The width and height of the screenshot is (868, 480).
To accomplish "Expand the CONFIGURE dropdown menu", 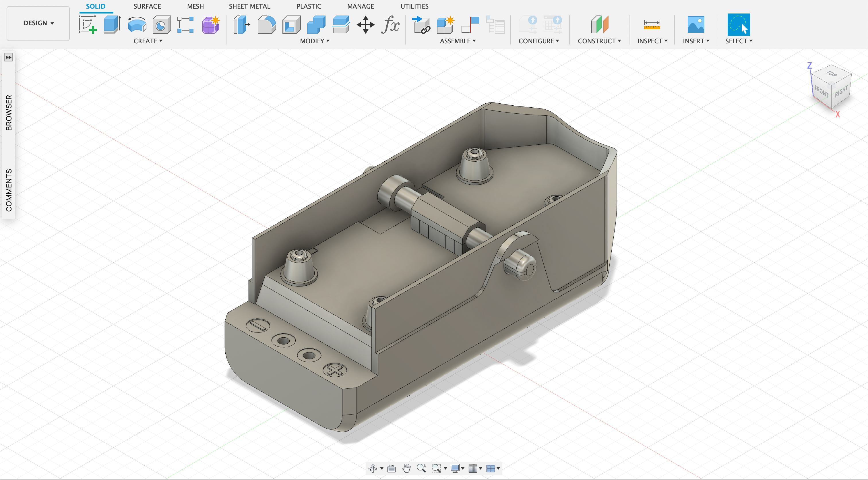I will pyautogui.click(x=539, y=41).
